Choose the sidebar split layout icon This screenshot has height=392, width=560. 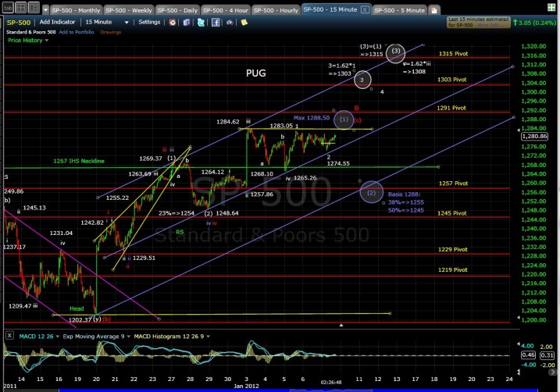coord(34,8)
